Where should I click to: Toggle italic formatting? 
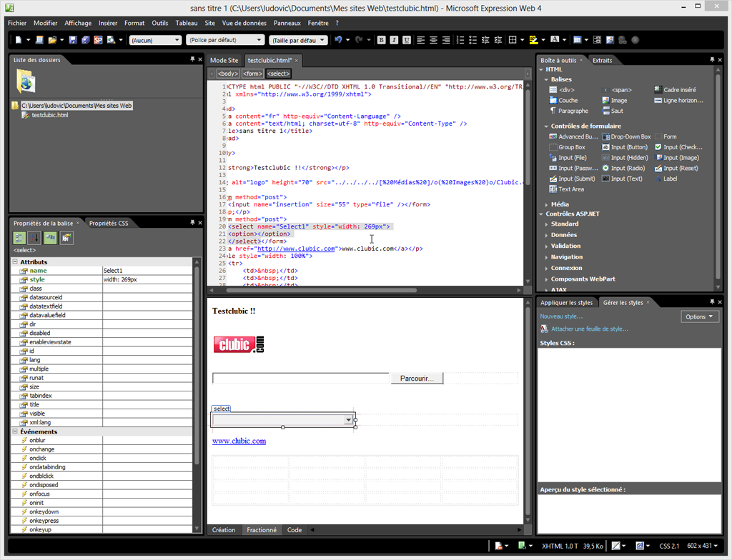click(394, 40)
